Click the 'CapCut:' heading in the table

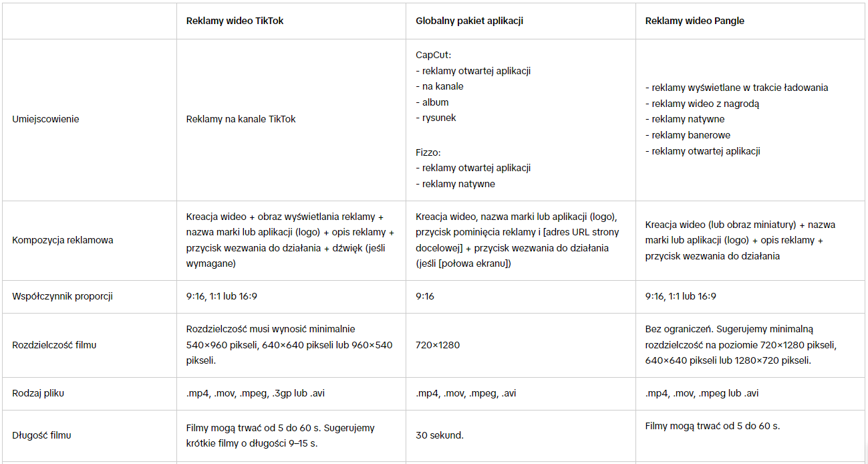click(x=433, y=55)
